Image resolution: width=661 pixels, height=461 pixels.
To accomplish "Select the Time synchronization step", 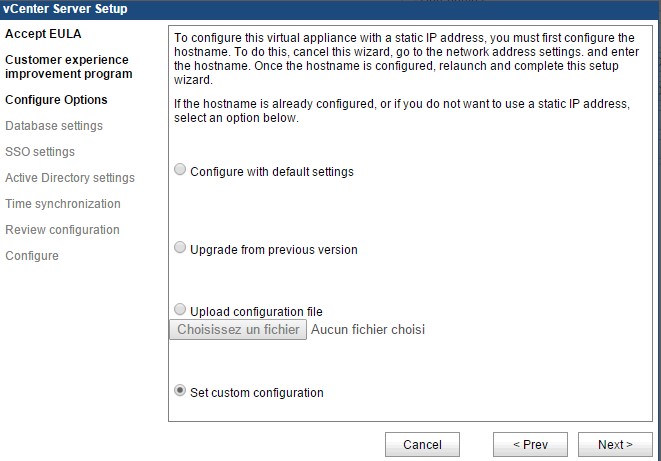I will pyautogui.click(x=63, y=204).
